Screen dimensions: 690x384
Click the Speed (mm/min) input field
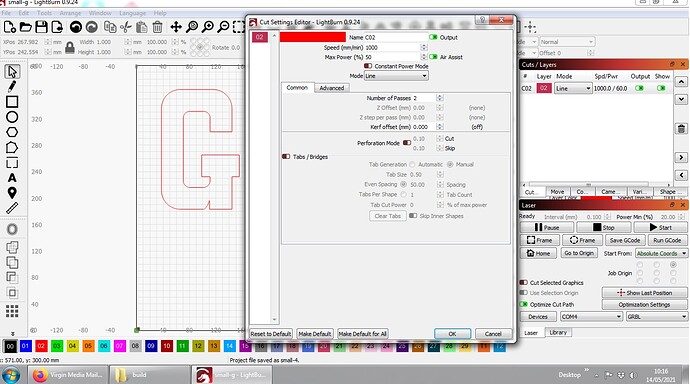pos(394,48)
